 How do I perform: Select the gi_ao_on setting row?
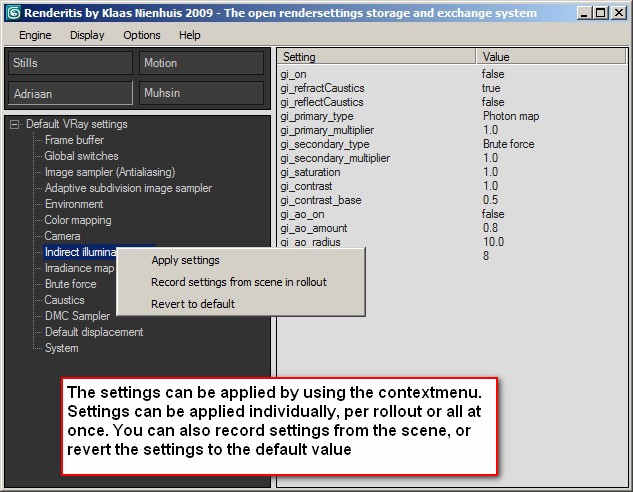pyautogui.click(x=452, y=214)
